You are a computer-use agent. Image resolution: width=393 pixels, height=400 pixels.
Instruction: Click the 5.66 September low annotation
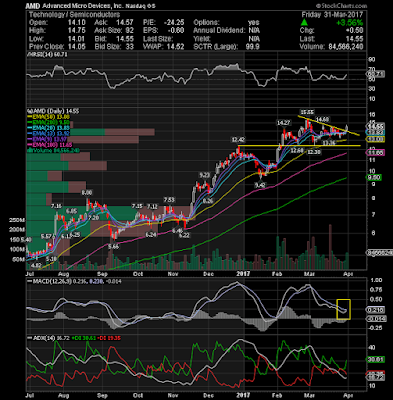point(114,247)
